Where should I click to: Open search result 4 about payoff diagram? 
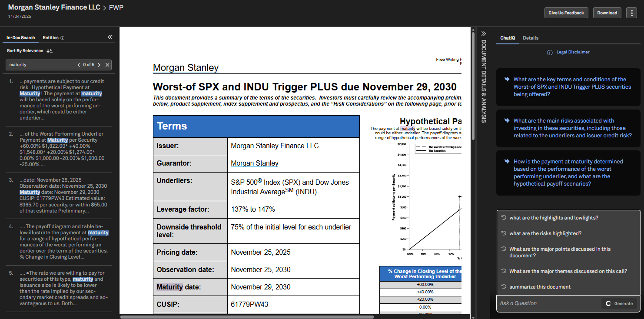coord(58,242)
